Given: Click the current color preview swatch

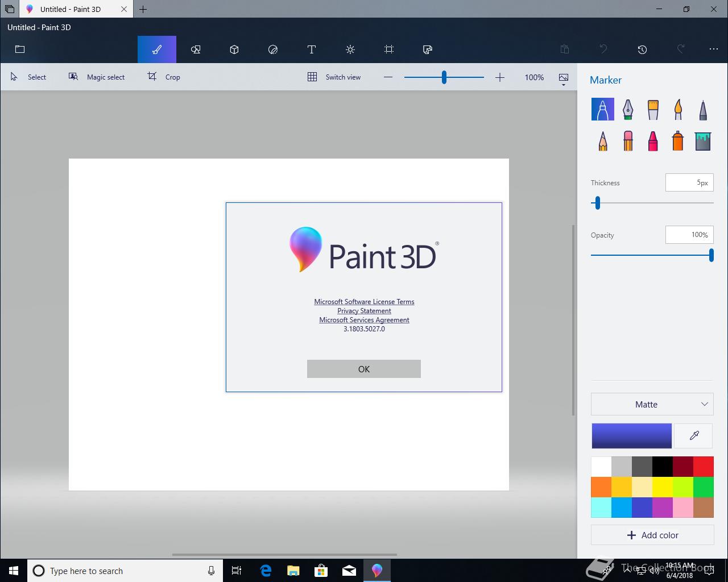Looking at the screenshot, I should pyautogui.click(x=632, y=436).
